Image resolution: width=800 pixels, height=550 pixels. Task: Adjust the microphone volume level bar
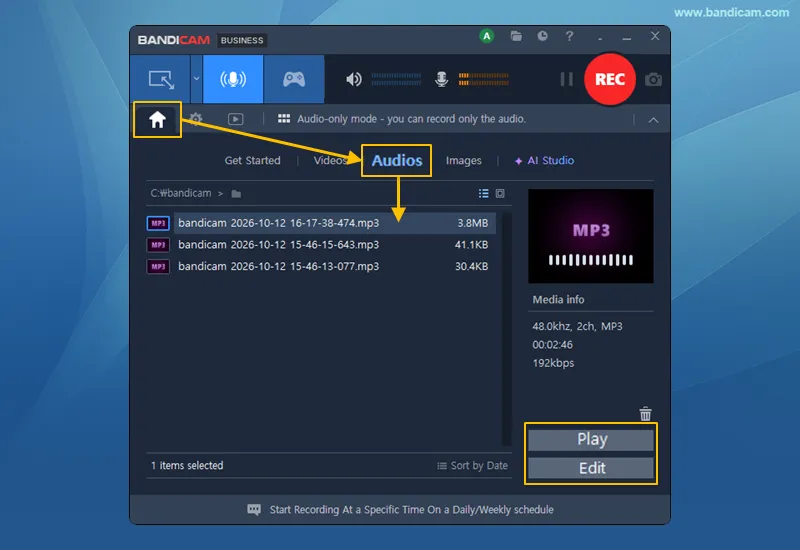point(483,79)
